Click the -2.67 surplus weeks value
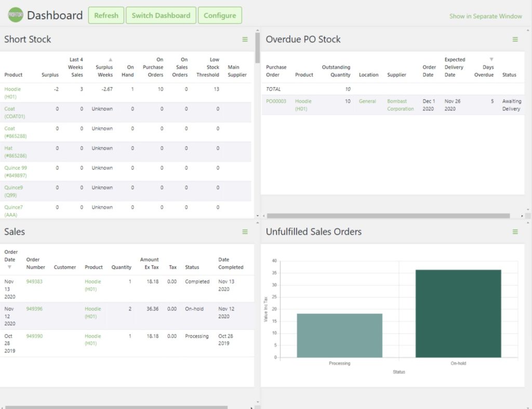The image size is (532, 409). (x=107, y=89)
